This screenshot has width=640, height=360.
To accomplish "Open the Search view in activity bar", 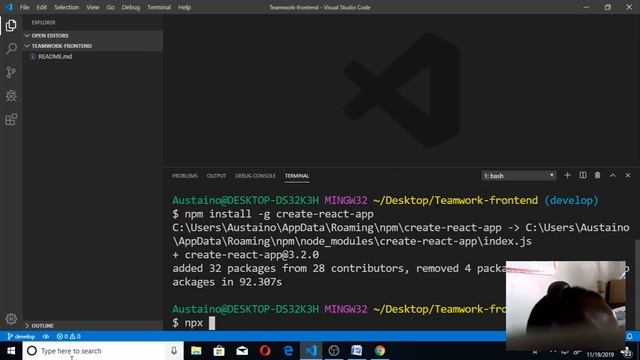I will click(11, 49).
